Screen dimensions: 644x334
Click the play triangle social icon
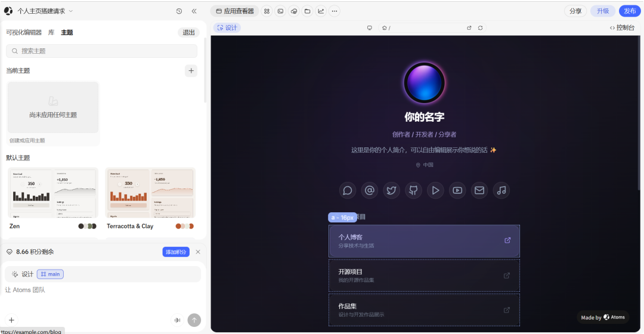(435, 190)
